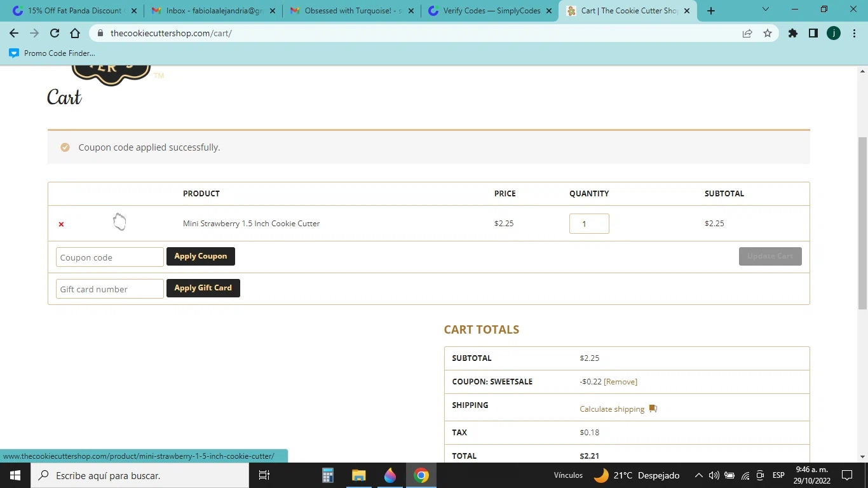Open the clock and date flyout

(x=811, y=475)
